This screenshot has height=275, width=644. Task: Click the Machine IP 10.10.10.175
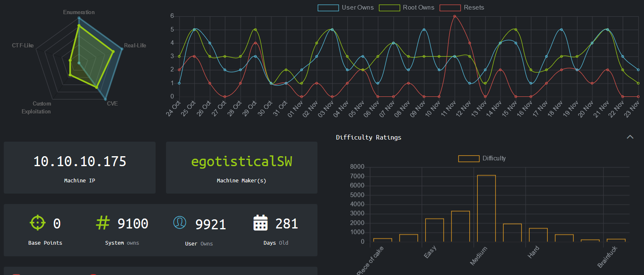tap(80, 162)
